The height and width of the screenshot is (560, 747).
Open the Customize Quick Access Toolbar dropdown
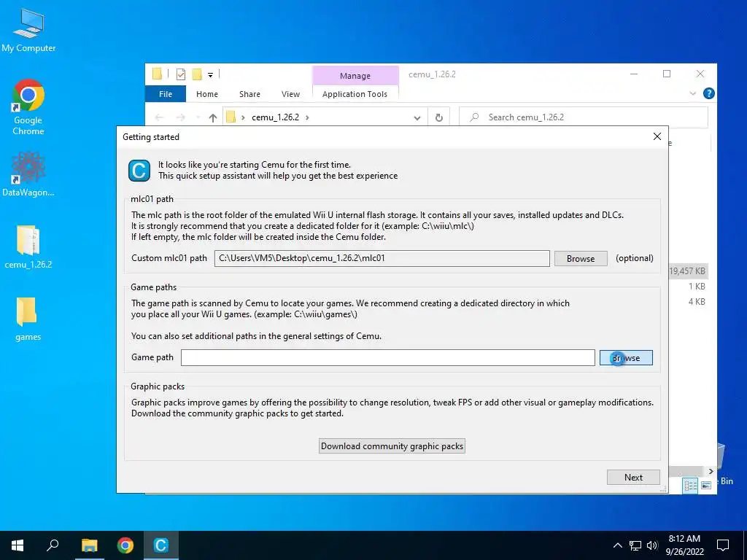pos(210,74)
